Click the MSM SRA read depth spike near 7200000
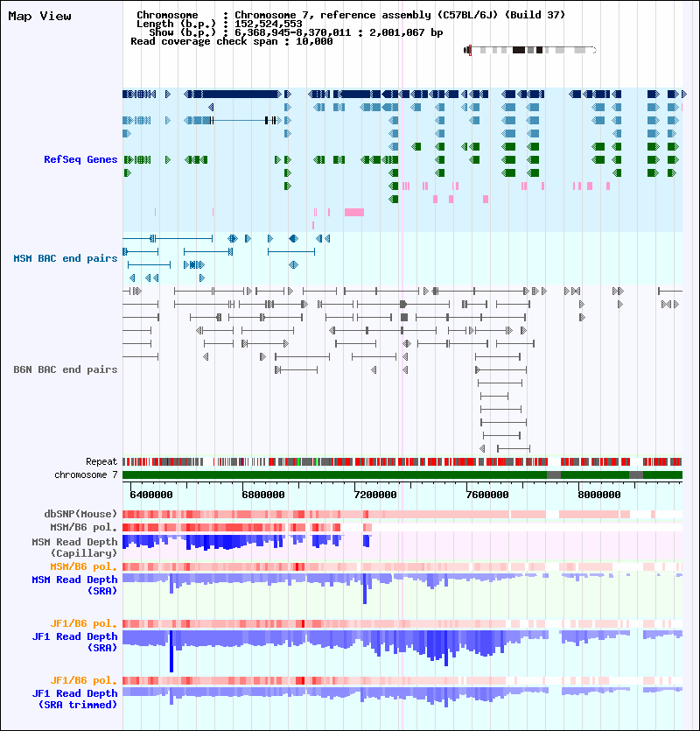Image resolution: width=700 pixels, height=731 pixels. click(x=365, y=588)
